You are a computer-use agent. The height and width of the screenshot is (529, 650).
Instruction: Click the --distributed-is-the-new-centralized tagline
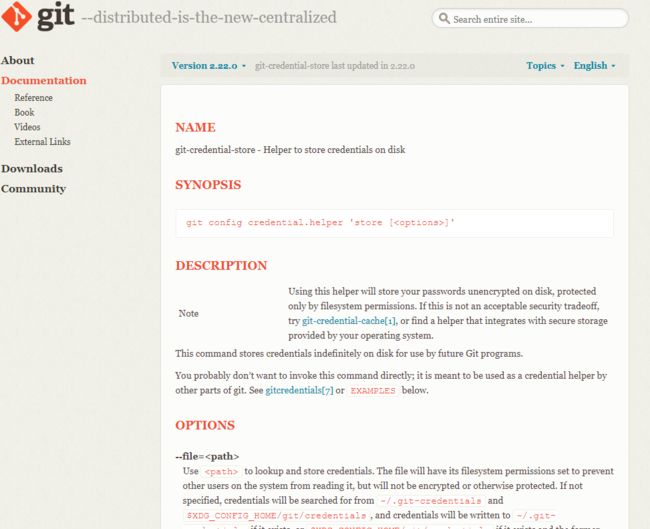(209, 17)
